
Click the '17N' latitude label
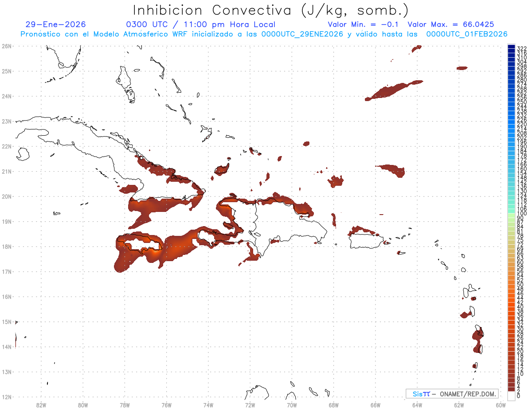tap(6, 271)
